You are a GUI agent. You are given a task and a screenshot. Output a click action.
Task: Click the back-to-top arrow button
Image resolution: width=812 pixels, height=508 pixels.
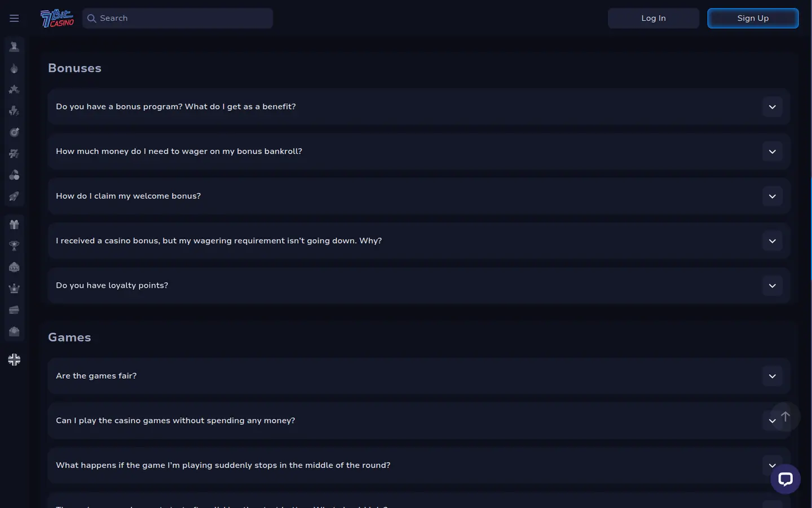click(785, 417)
